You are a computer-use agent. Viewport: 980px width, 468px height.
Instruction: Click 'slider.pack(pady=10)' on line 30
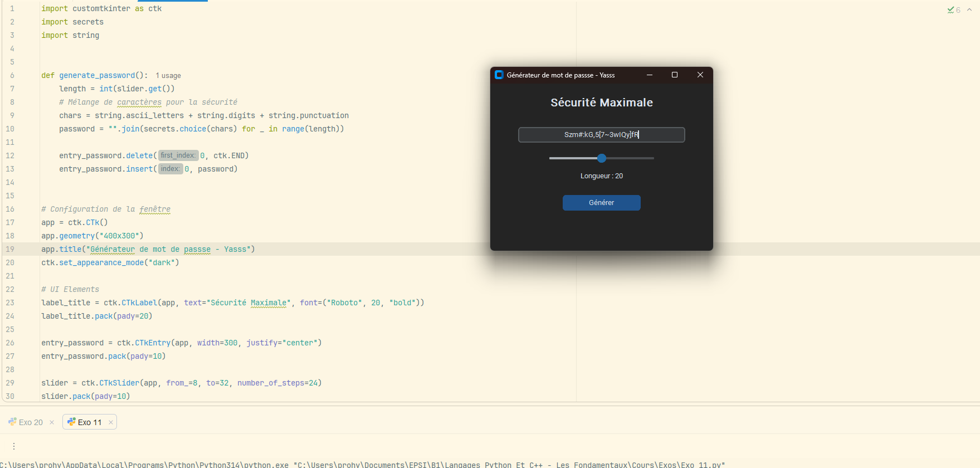86,396
